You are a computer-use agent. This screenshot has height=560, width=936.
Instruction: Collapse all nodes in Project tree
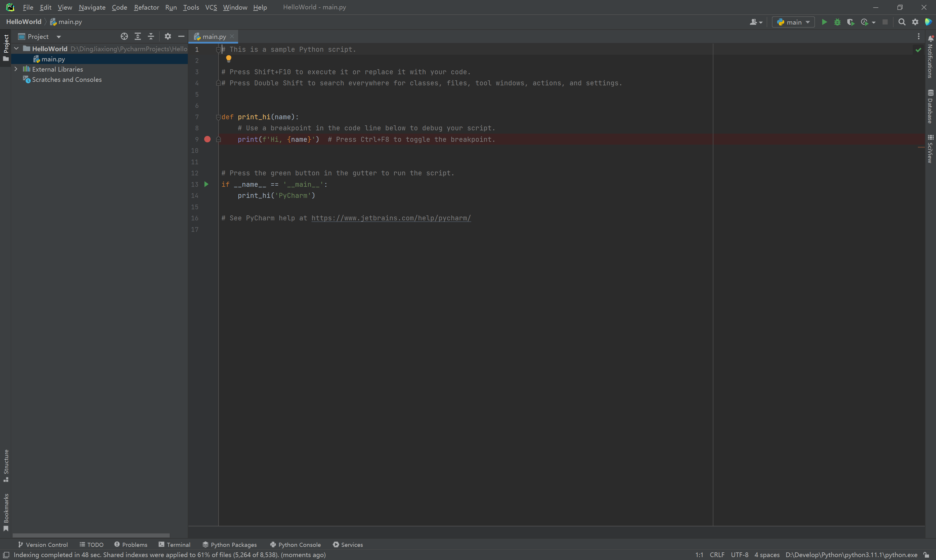pos(151,36)
